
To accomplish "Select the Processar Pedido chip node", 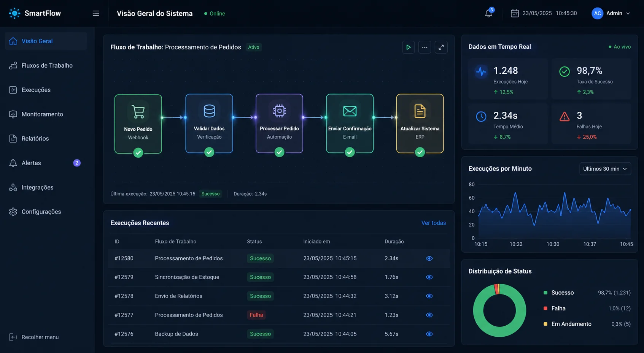I will pos(279,123).
